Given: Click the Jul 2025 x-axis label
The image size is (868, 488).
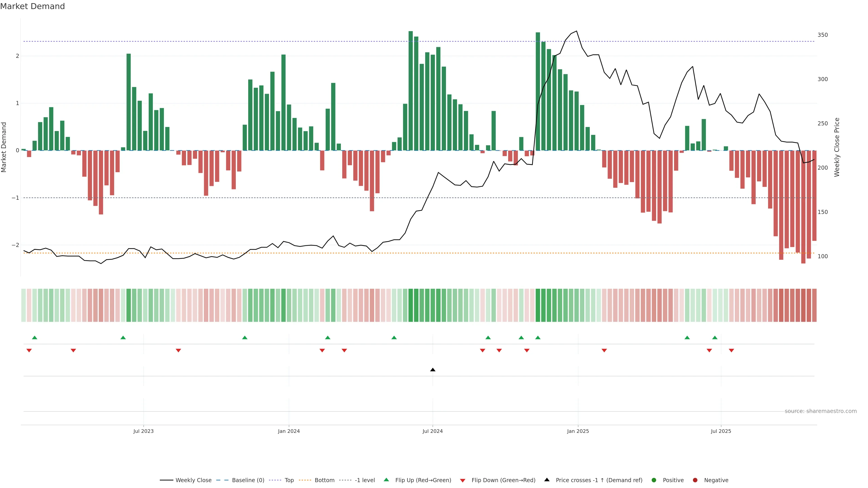Looking at the screenshot, I should pyautogui.click(x=721, y=431).
